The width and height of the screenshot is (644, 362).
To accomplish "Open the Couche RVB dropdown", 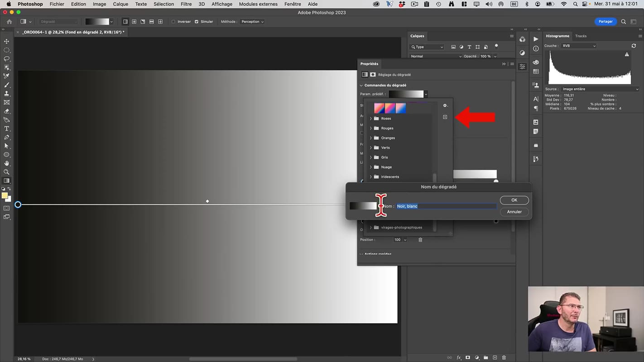I will [579, 46].
